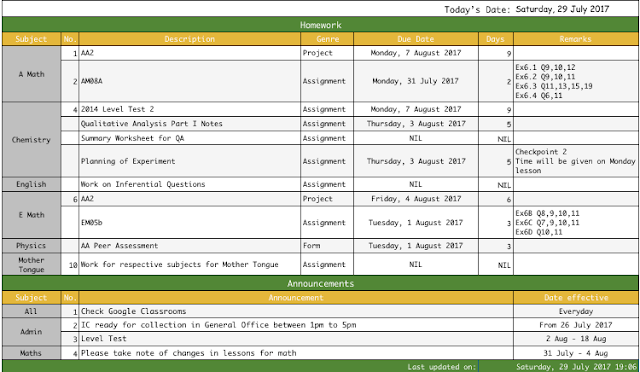Select the Saturday, 29 July 2017 19:06 timestamp
640x372 pixels.
576,367
